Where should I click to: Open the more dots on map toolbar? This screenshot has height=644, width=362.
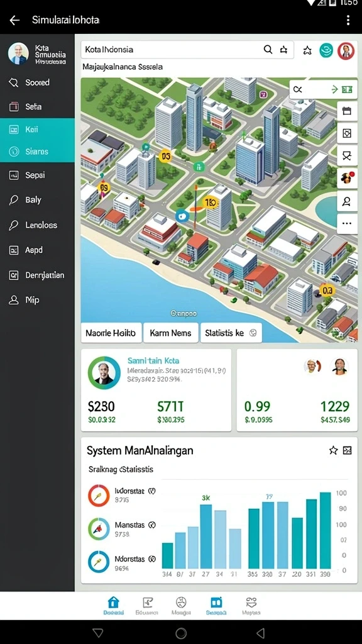point(347,223)
